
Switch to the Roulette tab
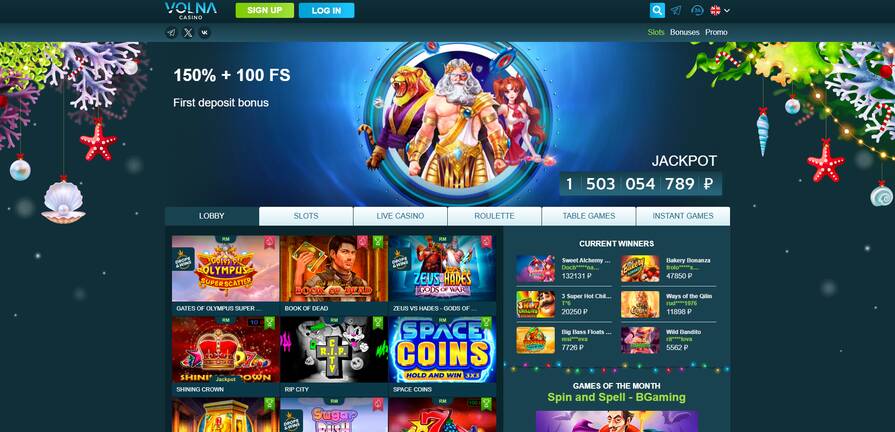494,216
